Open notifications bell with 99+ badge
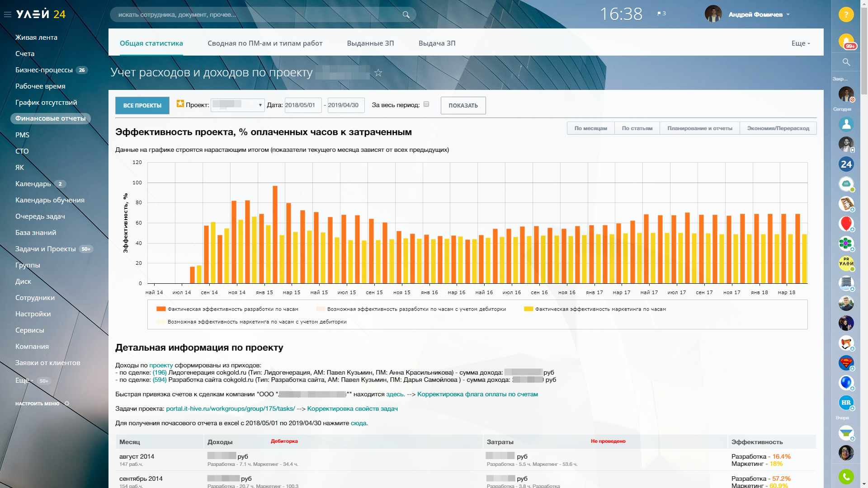868x488 pixels. pos(846,42)
